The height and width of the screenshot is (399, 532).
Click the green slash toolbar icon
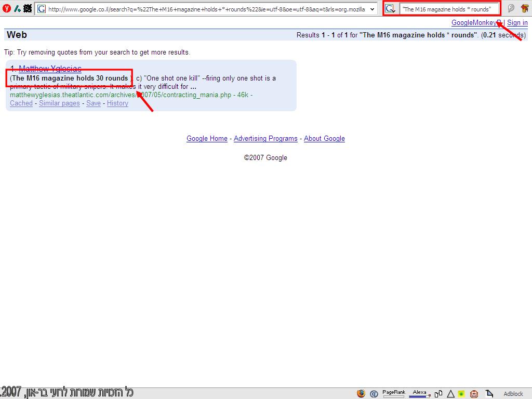pyautogui.click(x=17, y=9)
